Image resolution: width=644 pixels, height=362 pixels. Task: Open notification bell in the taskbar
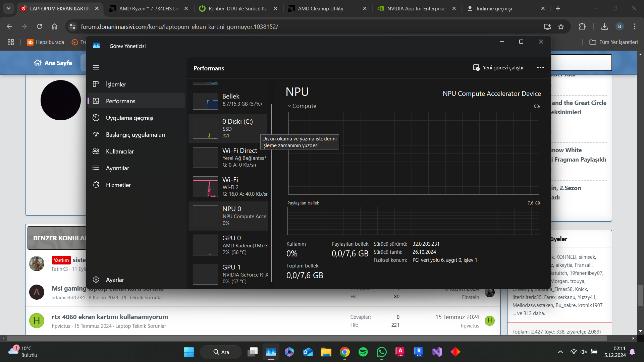(x=632, y=352)
